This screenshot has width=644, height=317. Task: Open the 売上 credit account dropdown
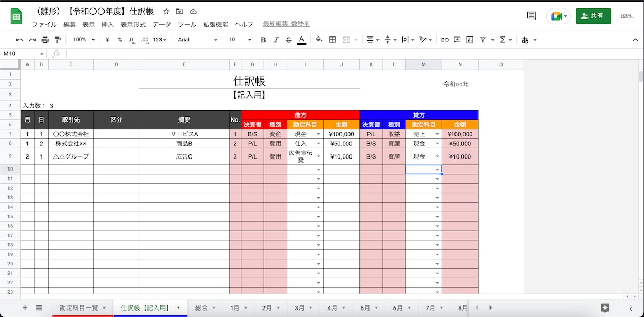(x=438, y=134)
